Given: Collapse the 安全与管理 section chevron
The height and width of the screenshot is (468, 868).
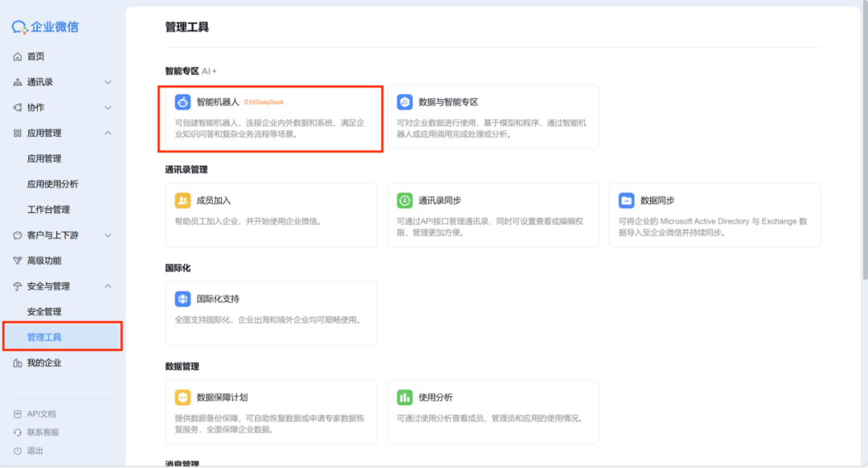Looking at the screenshot, I should [108, 286].
